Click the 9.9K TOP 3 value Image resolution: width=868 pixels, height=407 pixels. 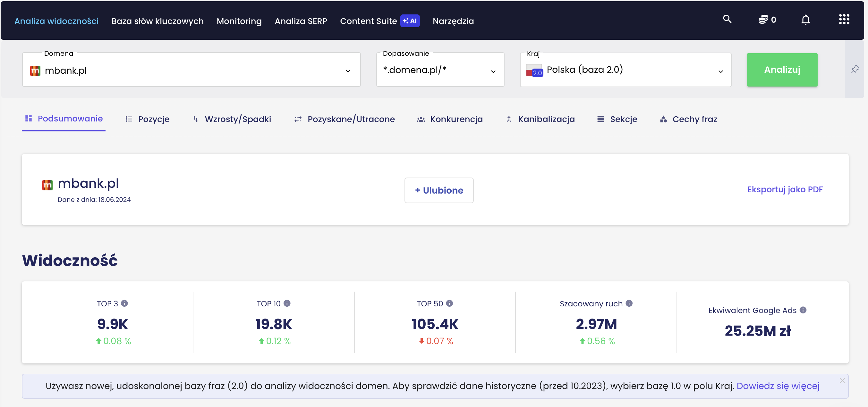click(113, 324)
